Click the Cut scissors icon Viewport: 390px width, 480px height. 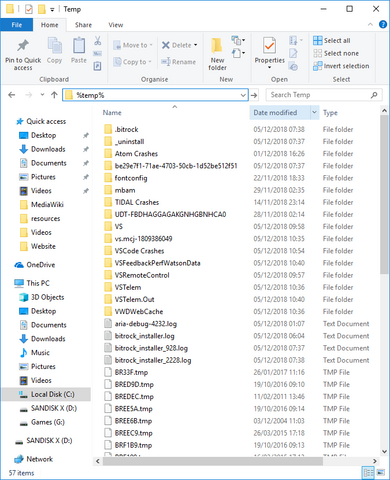pyautogui.click(x=97, y=41)
